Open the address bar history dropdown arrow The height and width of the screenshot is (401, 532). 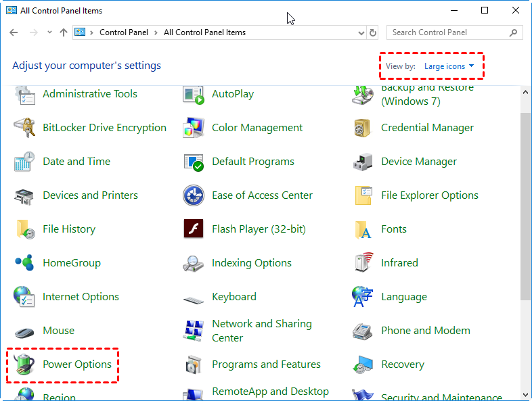[x=359, y=32]
